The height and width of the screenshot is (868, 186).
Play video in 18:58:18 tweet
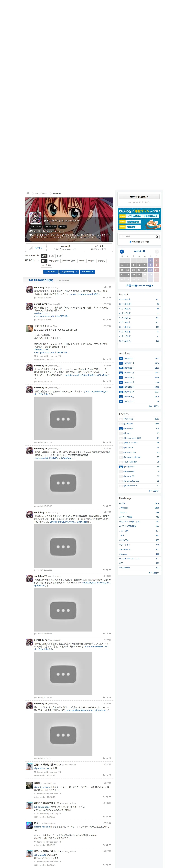(63, 610)
